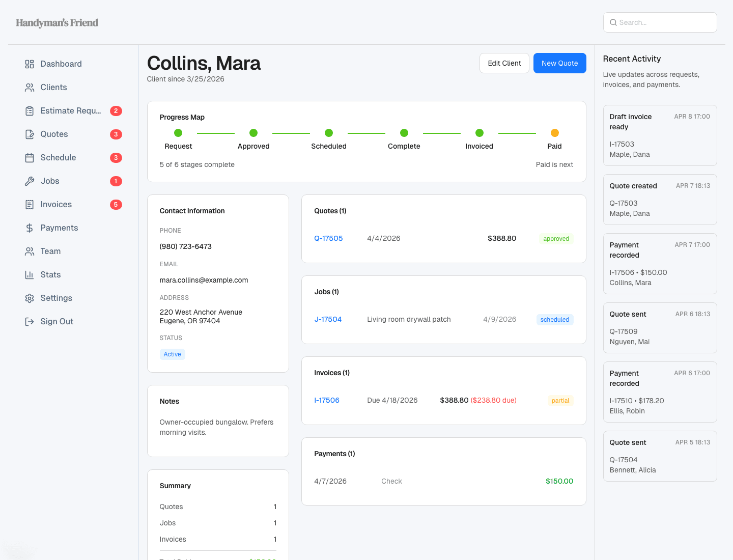Open the Payment recorded Collins, Mara card
The height and width of the screenshot is (560, 733).
(x=660, y=264)
